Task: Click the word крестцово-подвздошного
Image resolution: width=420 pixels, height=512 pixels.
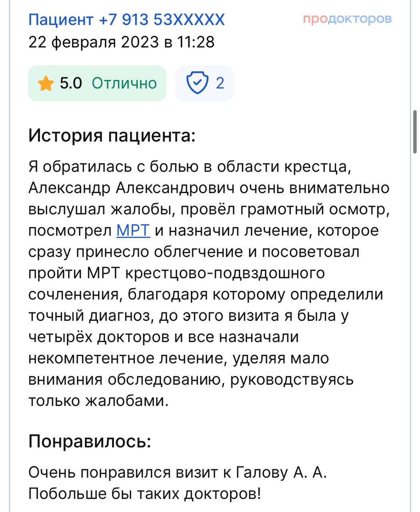Action: pos(225,273)
